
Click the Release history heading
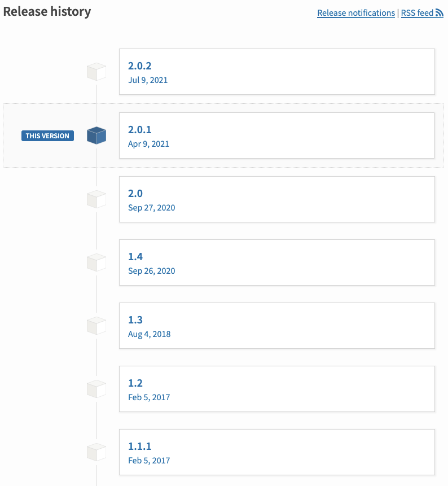pyautogui.click(x=47, y=11)
